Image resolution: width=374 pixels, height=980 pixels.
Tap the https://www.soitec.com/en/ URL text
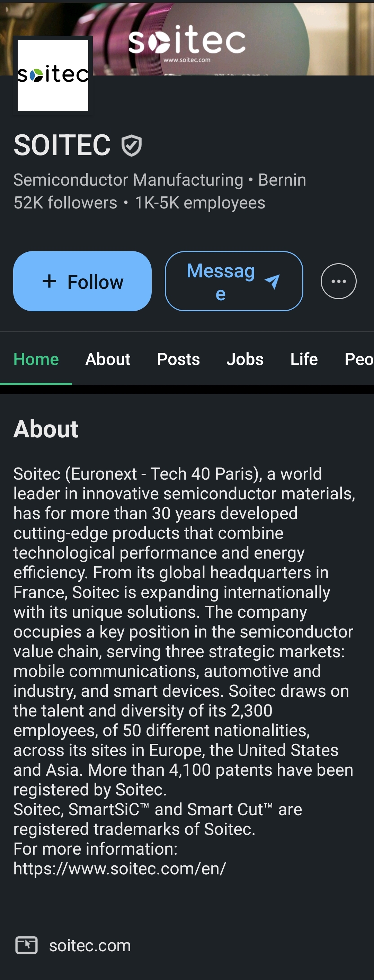tap(120, 868)
